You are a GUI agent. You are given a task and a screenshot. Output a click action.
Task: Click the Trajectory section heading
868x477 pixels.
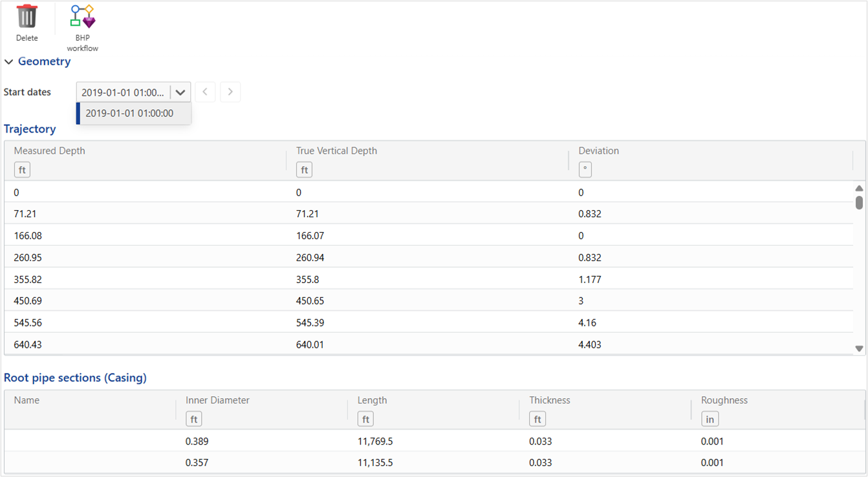click(30, 129)
